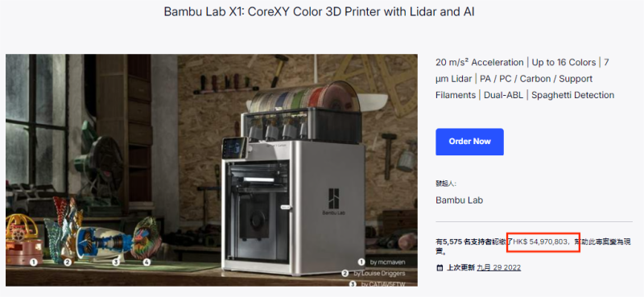Click the Spaghetti Detection feature text
The height and width of the screenshot is (297, 644).
coord(573,95)
